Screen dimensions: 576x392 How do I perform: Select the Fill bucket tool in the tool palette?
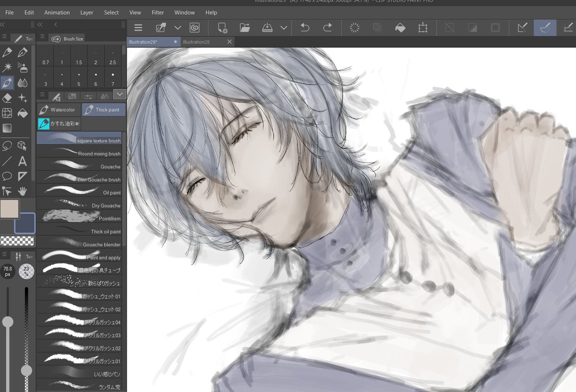click(x=22, y=113)
